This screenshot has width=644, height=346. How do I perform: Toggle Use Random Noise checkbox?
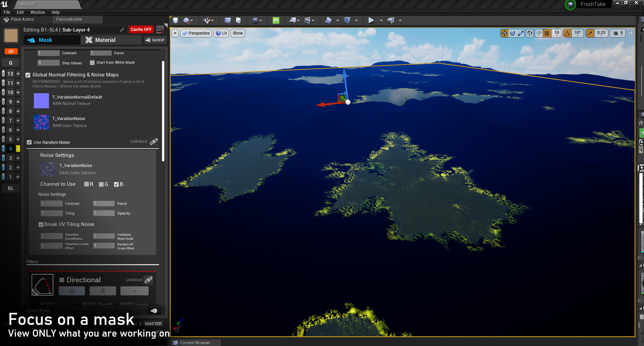tap(29, 142)
